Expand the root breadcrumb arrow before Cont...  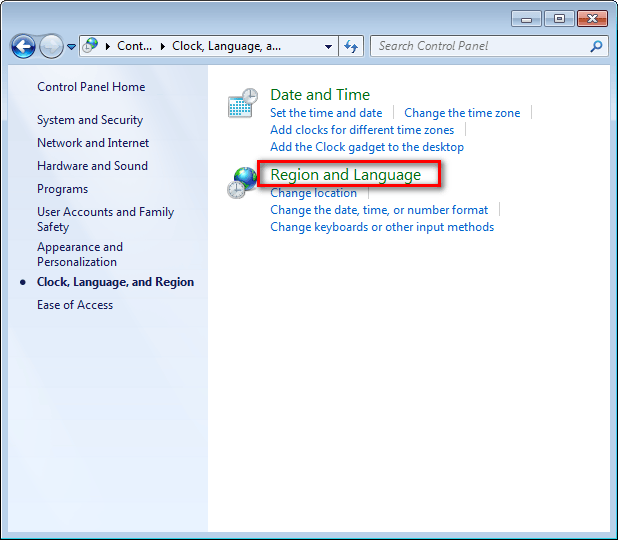pyautogui.click(x=108, y=47)
